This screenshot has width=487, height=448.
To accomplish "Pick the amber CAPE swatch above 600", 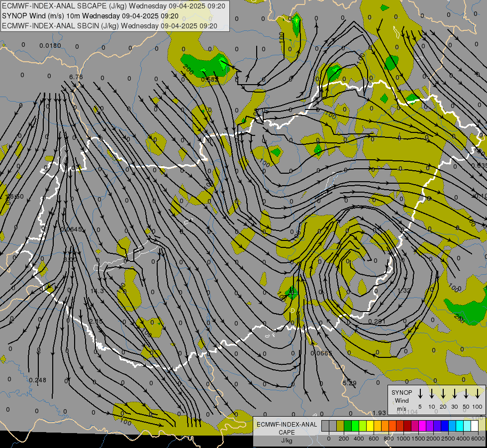I will pos(378,426).
